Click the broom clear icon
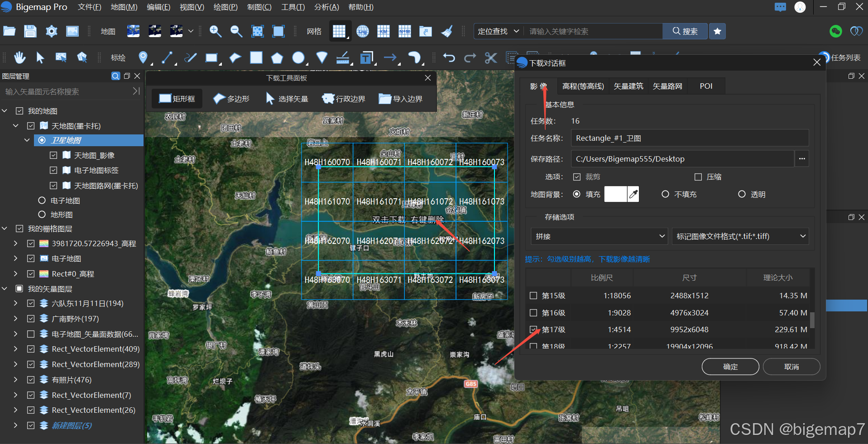 click(x=447, y=31)
